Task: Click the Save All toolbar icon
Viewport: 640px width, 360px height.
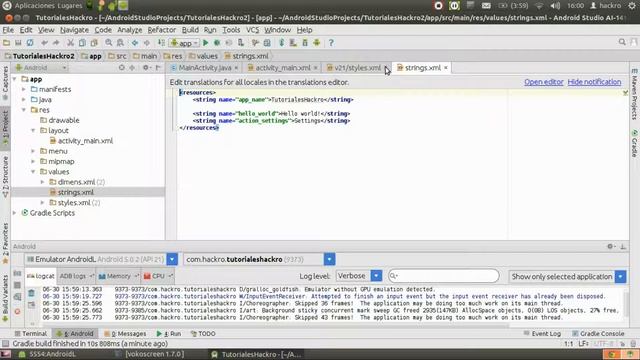Action: pyautogui.click(x=18, y=42)
